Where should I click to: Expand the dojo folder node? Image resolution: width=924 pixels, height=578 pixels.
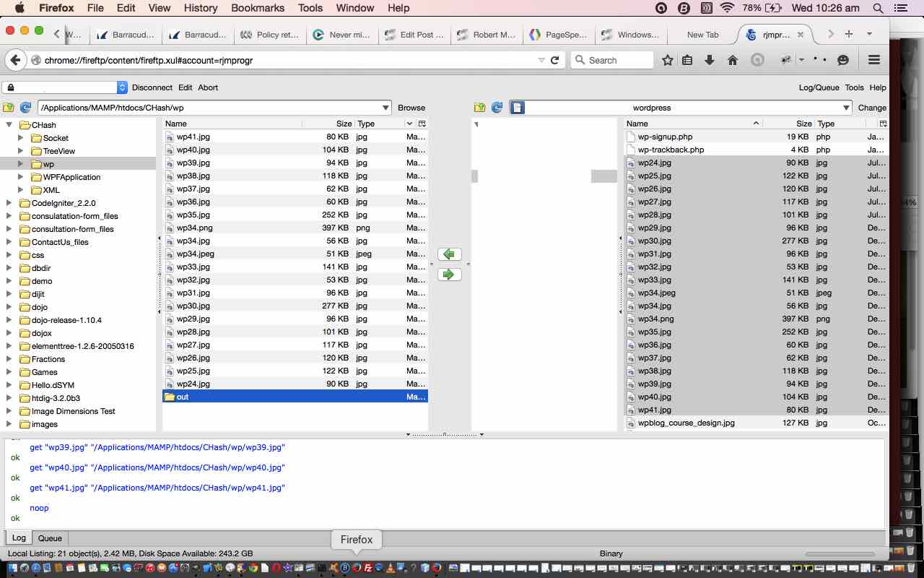point(9,307)
